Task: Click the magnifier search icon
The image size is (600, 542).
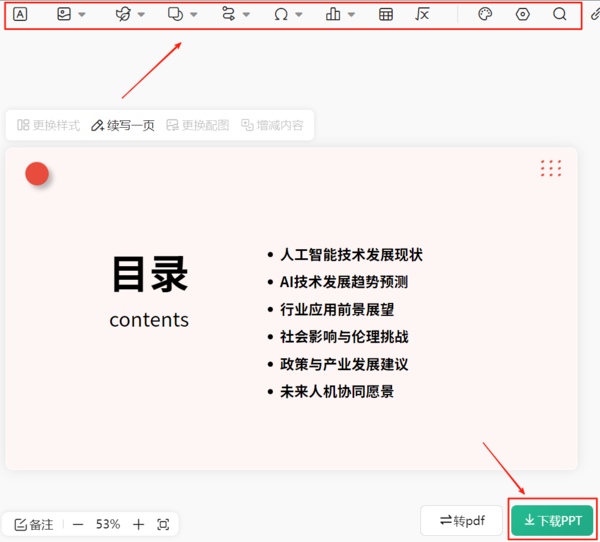Action: pyautogui.click(x=559, y=14)
